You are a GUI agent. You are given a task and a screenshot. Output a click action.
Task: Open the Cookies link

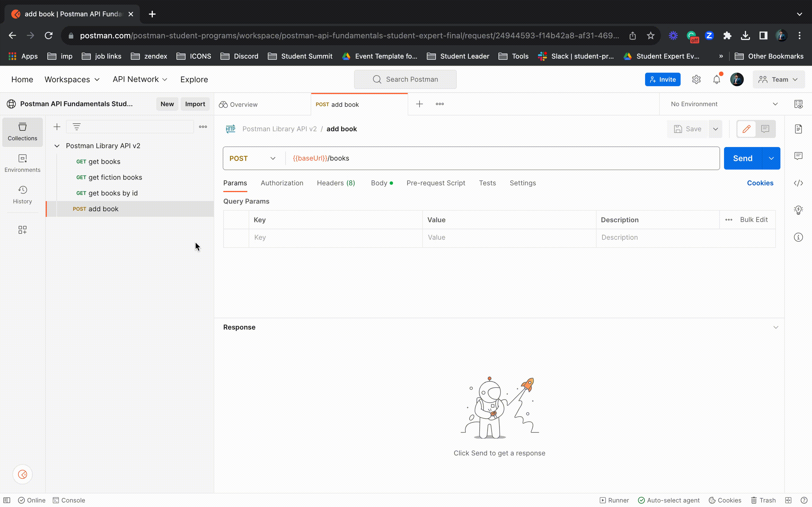pyautogui.click(x=760, y=183)
